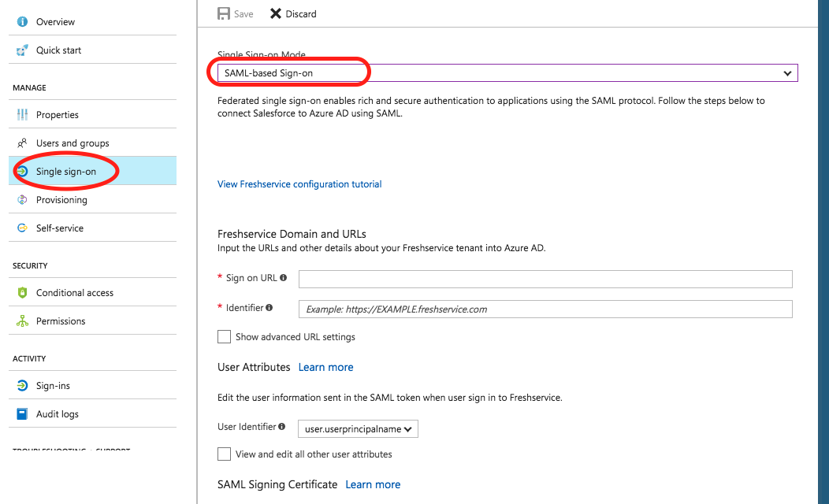829x504 pixels.
Task: Open Permissions page
Action: [92, 321]
